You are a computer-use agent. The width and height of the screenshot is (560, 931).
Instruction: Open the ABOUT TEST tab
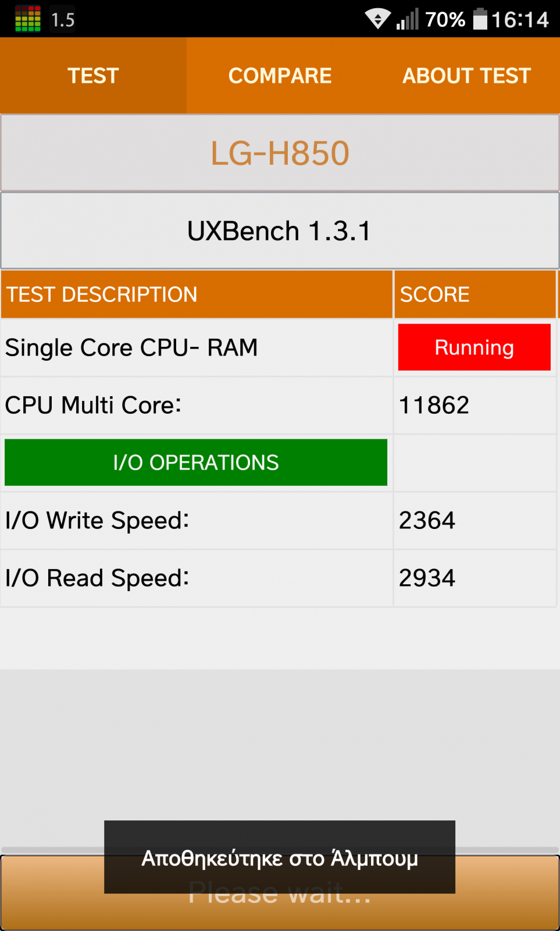tap(466, 76)
